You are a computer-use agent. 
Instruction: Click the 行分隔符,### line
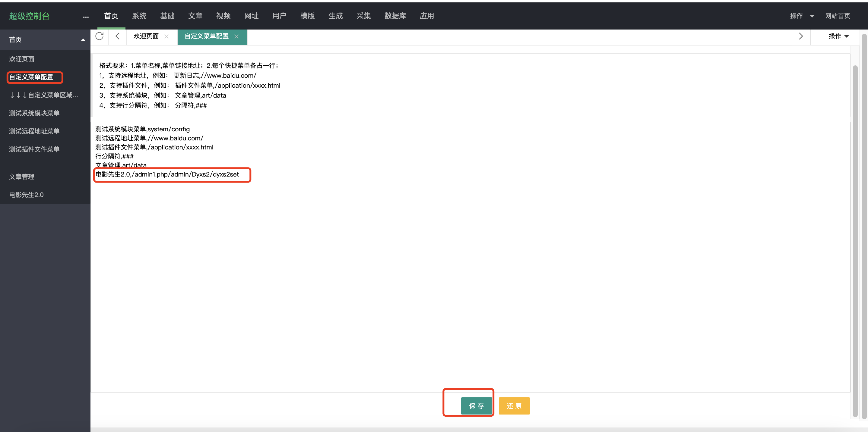point(115,156)
